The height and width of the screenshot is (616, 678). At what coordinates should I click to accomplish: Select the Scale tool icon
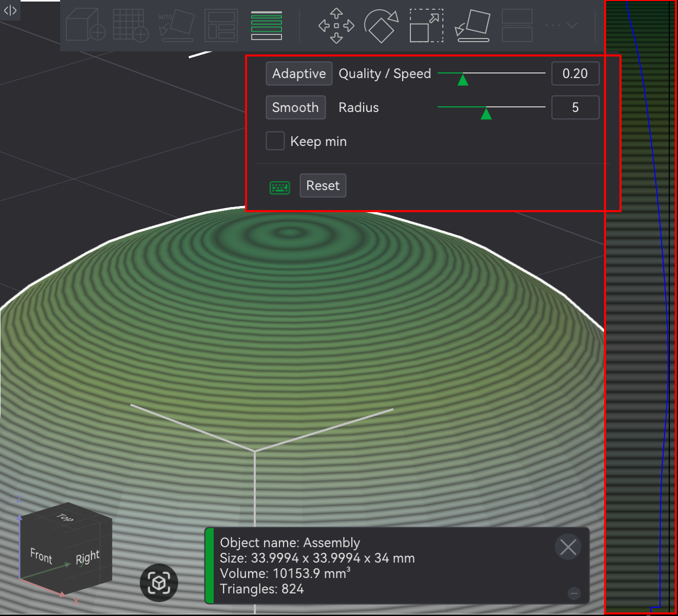pyautogui.click(x=426, y=26)
